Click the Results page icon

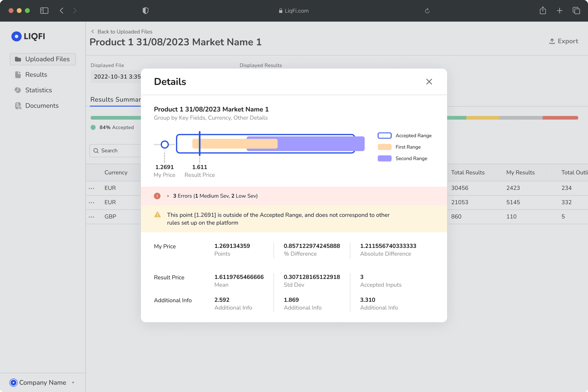tap(18, 75)
